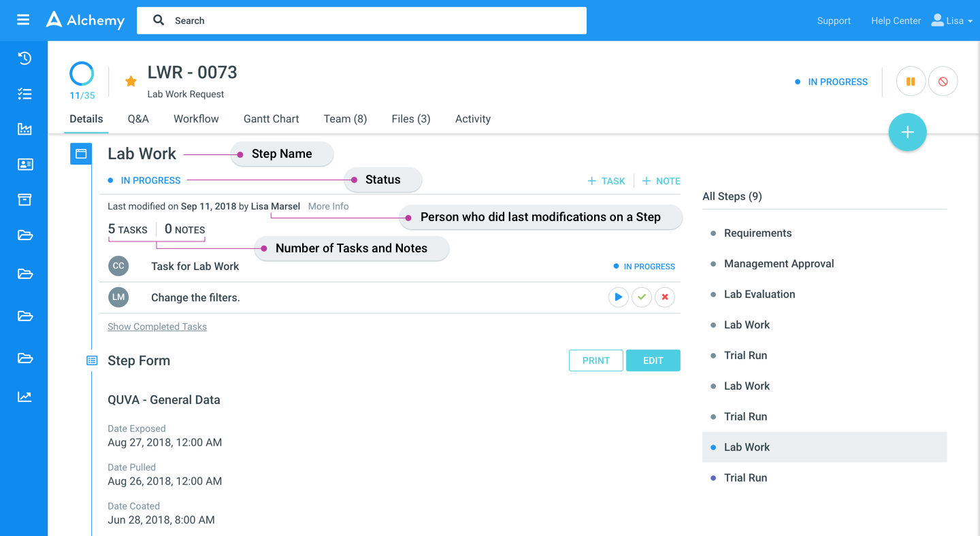980x536 pixels.
Task: Click Show Completed Tasks link
Action: (x=157, y=326)
